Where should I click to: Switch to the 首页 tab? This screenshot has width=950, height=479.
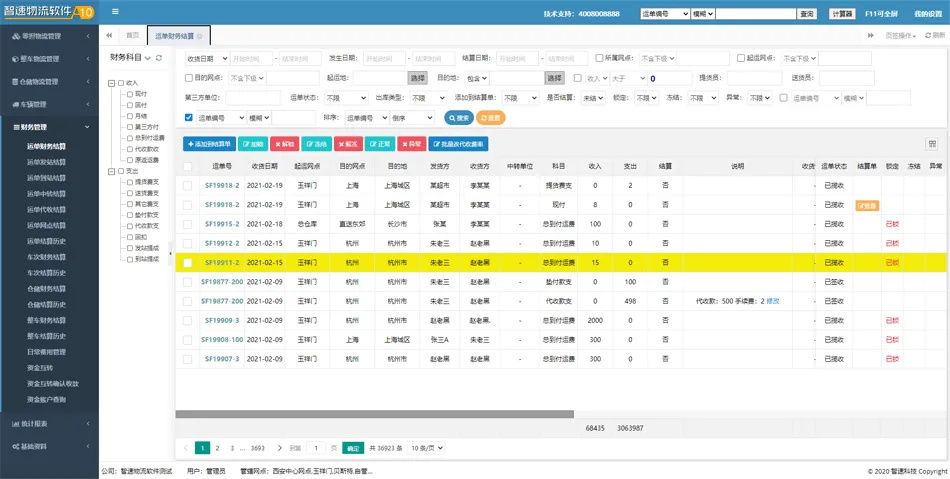point(132,36)
